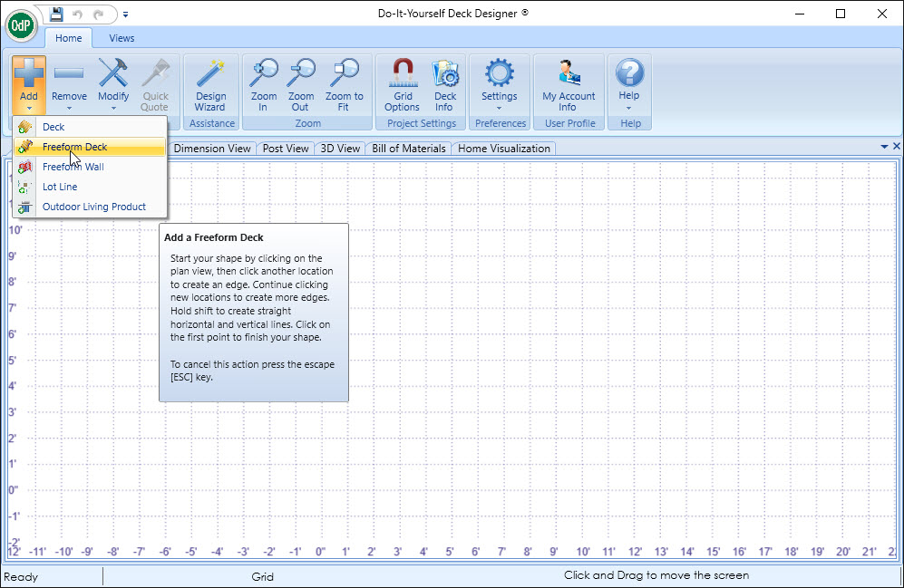Expand the Modify dropdown arrow

click(113, 108)
